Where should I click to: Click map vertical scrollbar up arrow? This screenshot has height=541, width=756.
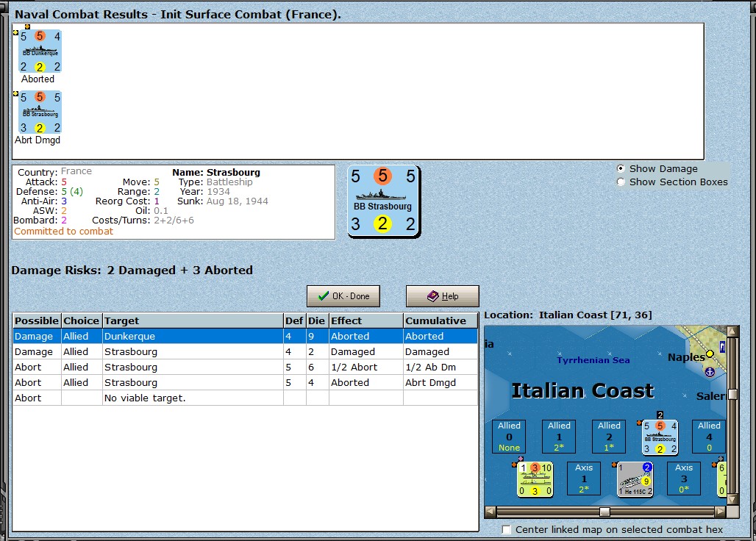pyautogui.click(x=733, y=331)
